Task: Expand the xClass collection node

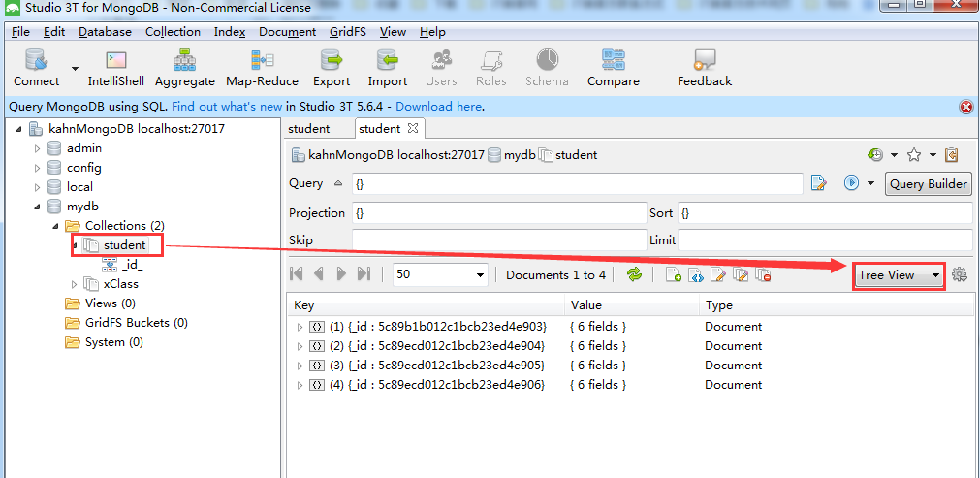Action: (74, 284)
